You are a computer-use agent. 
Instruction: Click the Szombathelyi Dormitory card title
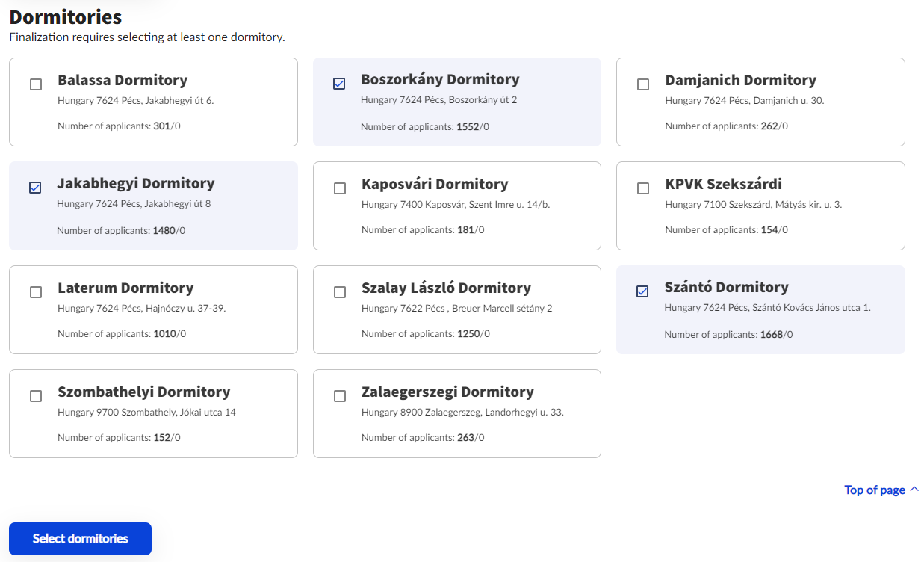coord(143,392)
